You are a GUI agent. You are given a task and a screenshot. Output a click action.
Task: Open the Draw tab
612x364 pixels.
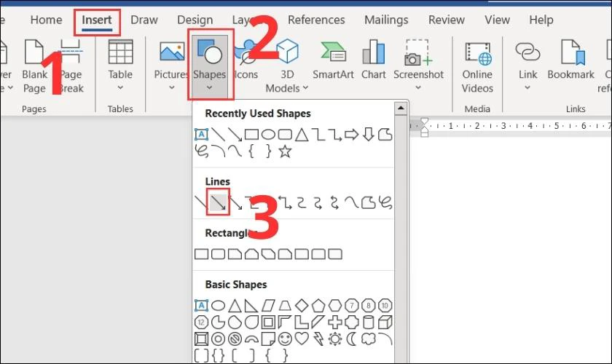(144, 20)
